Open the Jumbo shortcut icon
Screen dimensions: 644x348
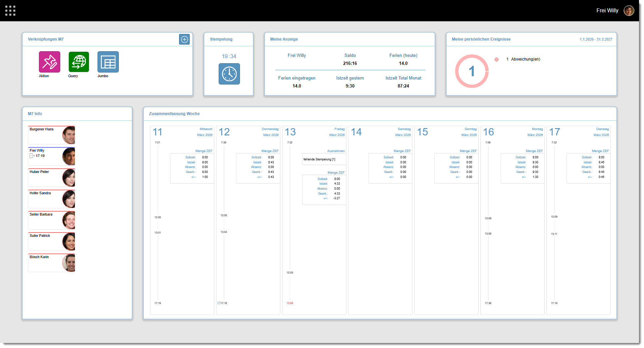click(107, 62)
